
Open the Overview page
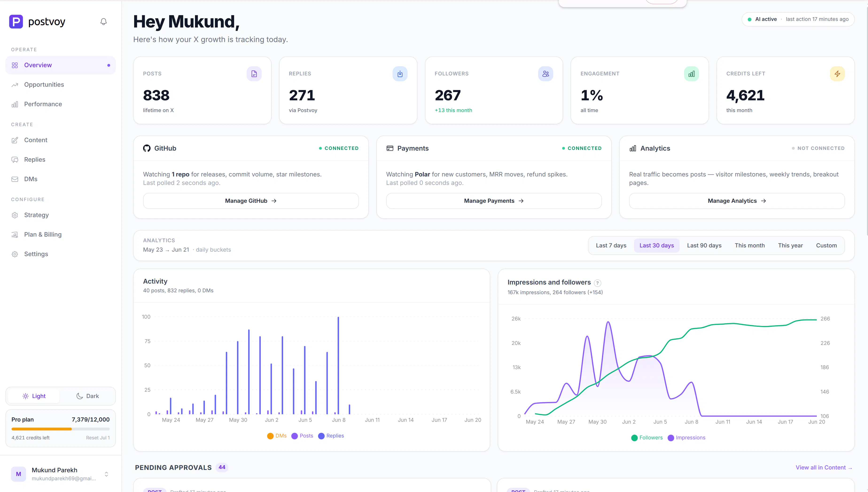pyautogui.click(x=60, y=65)
